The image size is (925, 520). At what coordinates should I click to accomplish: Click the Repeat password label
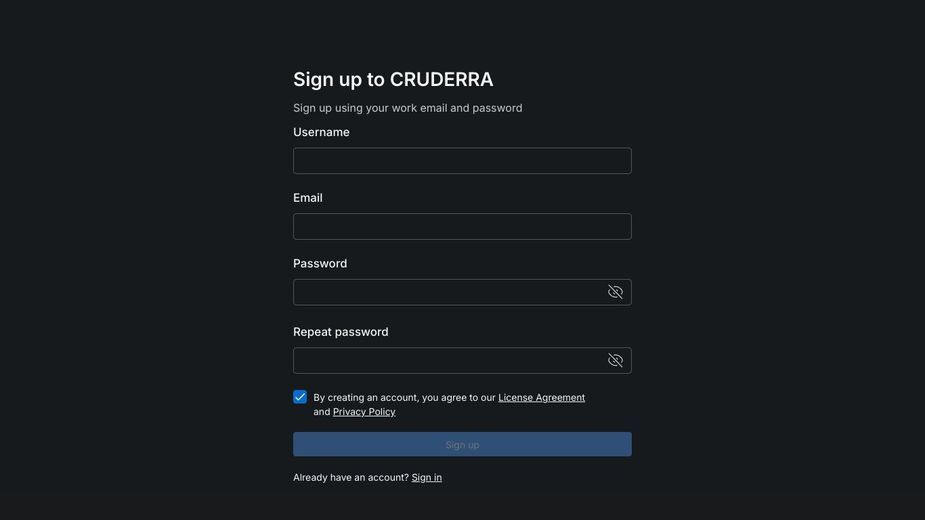point(340,332)
